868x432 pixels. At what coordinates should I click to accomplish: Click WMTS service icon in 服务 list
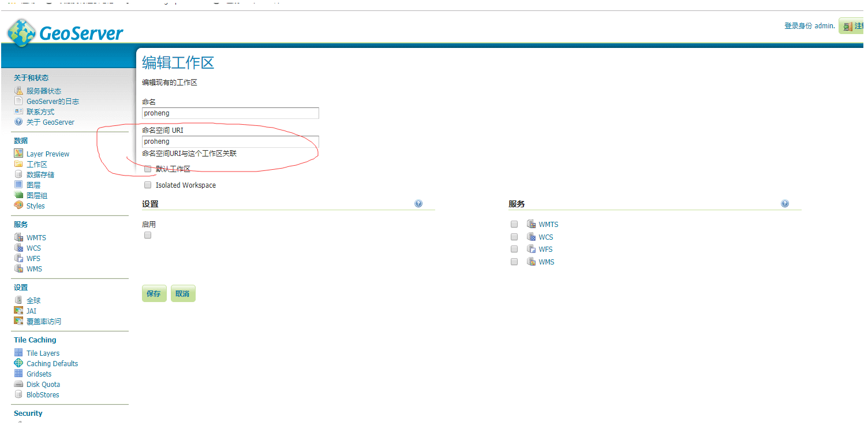point(531,225)
